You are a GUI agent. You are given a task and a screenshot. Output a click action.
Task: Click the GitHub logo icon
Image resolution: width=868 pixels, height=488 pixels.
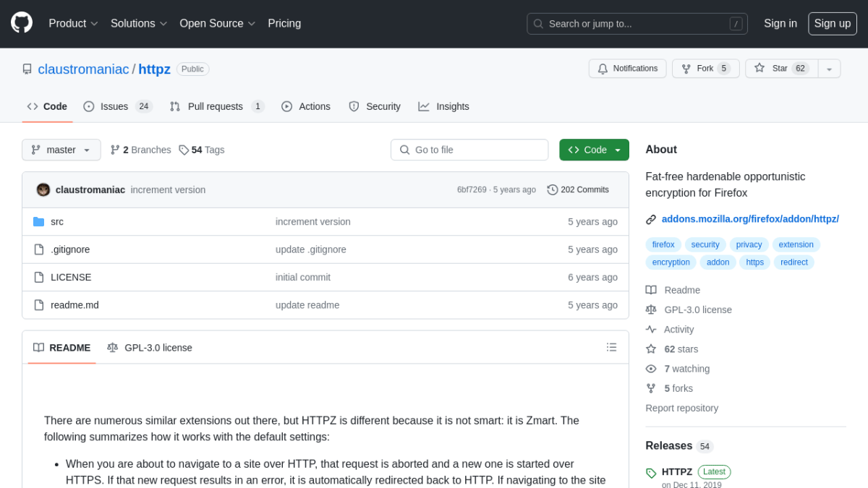[x=22, y=22]
